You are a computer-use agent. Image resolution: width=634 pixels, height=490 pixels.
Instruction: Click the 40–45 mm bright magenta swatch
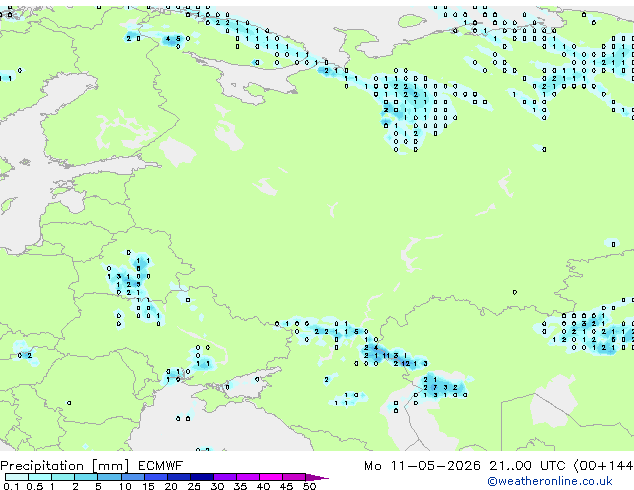(x=271, y=477)
